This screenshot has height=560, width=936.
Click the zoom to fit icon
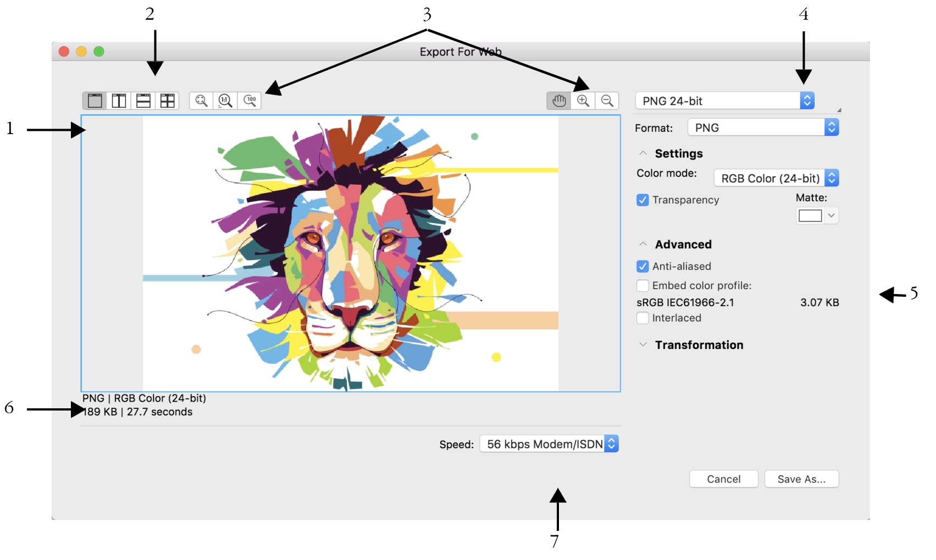point(201,101)
